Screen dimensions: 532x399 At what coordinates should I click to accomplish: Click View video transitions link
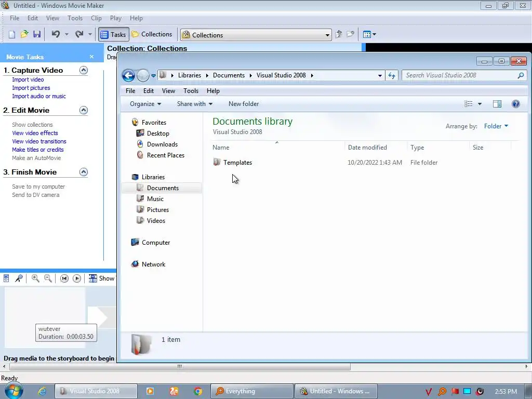click(x=39, y=141)
